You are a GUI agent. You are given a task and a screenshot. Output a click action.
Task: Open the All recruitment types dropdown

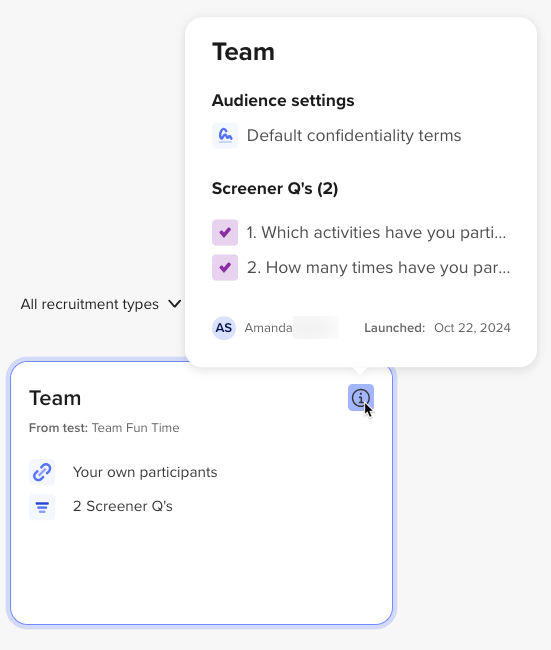coord(101,304)
